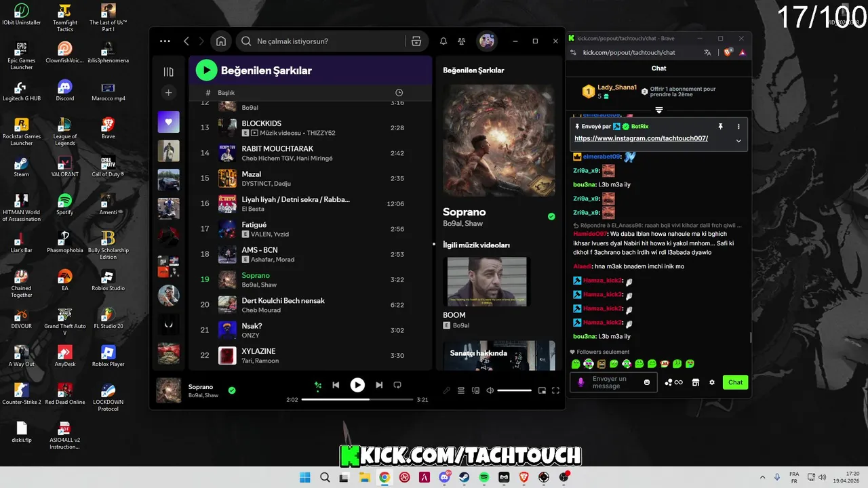Unpin pinned chat message pin icon
The height and width of the screenshot is (488, 868).
coord(720,127)
